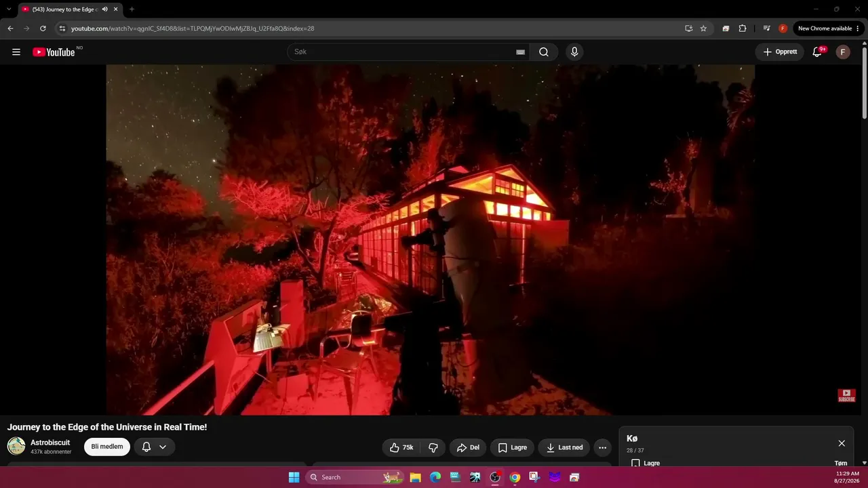This screenshot has width=868, height=488.
Task: Open Chrome media controls icon
Action: [767, 28]
